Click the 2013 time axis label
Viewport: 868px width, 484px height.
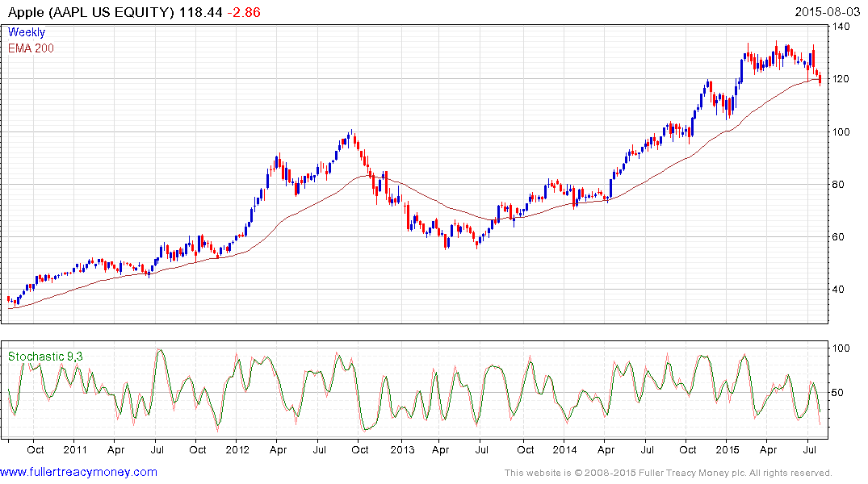(402, 449)
